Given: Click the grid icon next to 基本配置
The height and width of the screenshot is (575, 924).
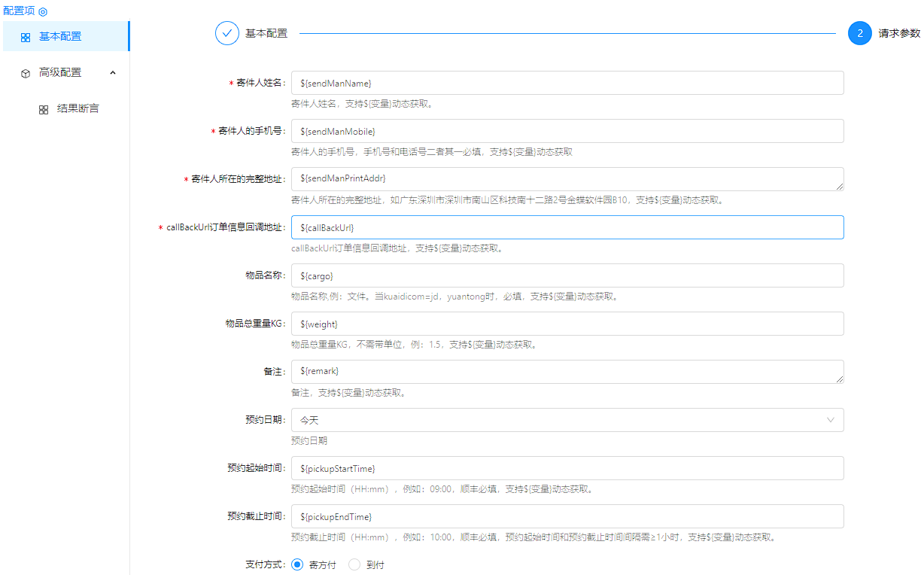Looking at the screenshot, I should pyautogui.click(x=26, y=37).
